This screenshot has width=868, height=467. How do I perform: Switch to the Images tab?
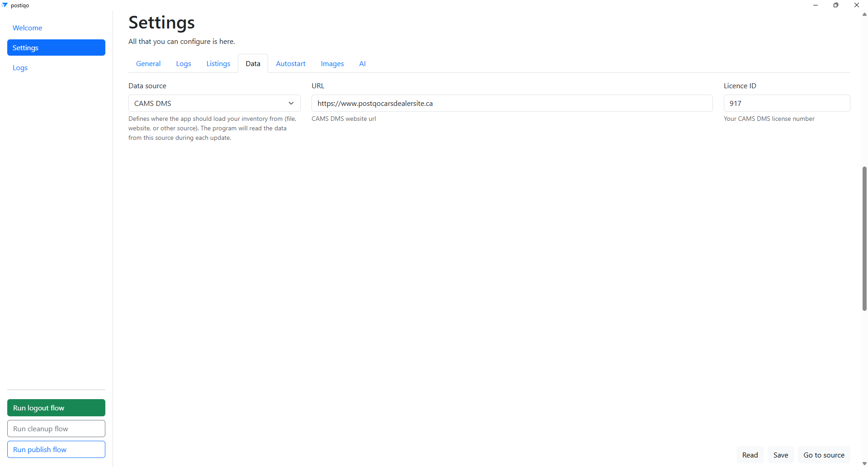(332, 63)
